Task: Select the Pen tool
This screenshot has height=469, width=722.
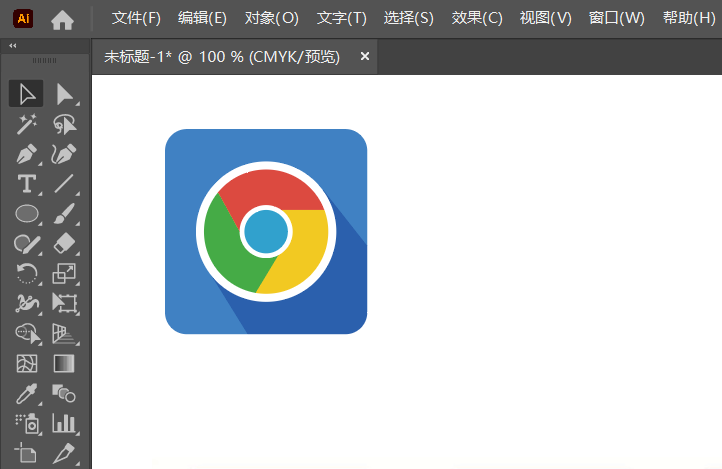Action: point(26,154)
